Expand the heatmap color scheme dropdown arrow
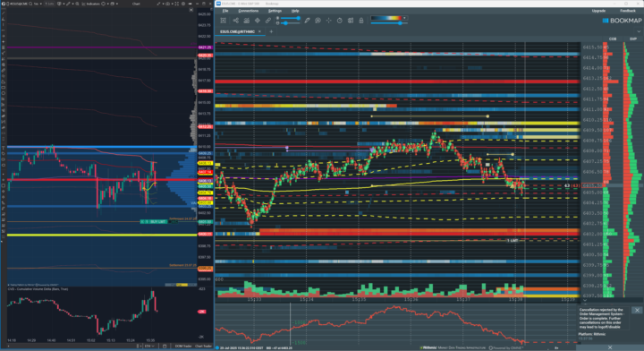 click(404, 18)
